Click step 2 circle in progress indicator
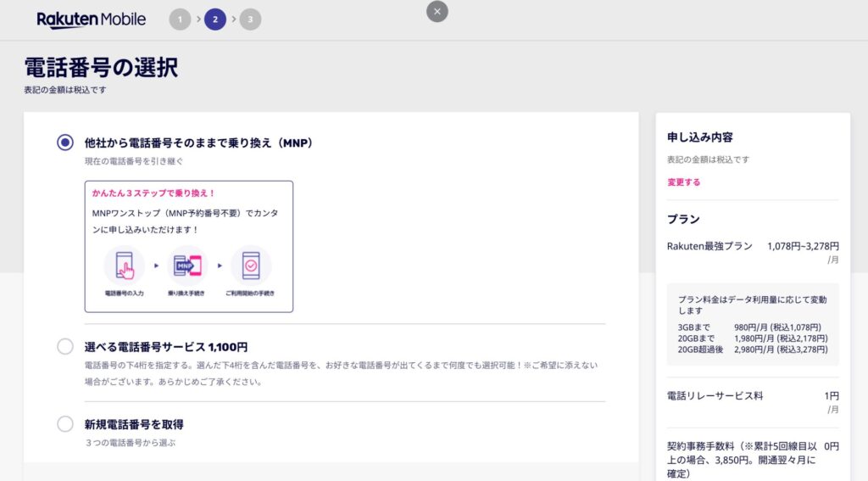 215,20
